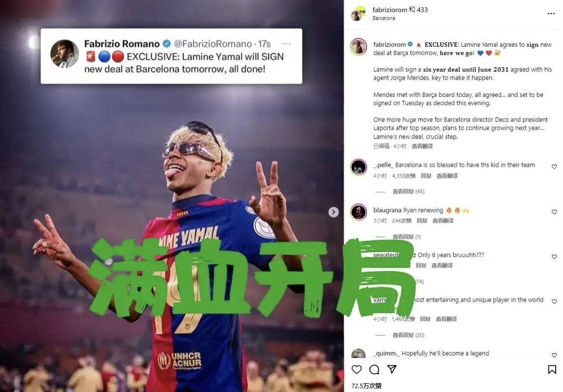Screen dimensions: 563x392
Task: Reply to the _.pelle_ comment
Action: coord(426,176)
